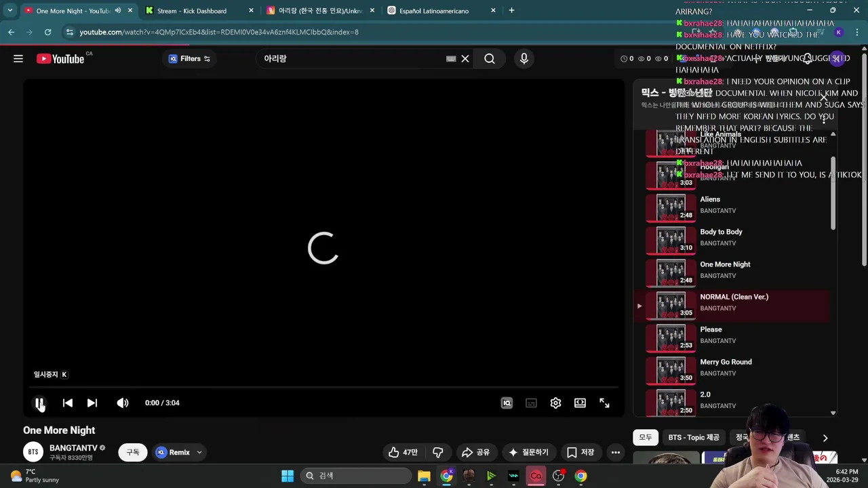Pause the video with the pause button
This screenshot has height=488, width=868.
coord(39,403)
